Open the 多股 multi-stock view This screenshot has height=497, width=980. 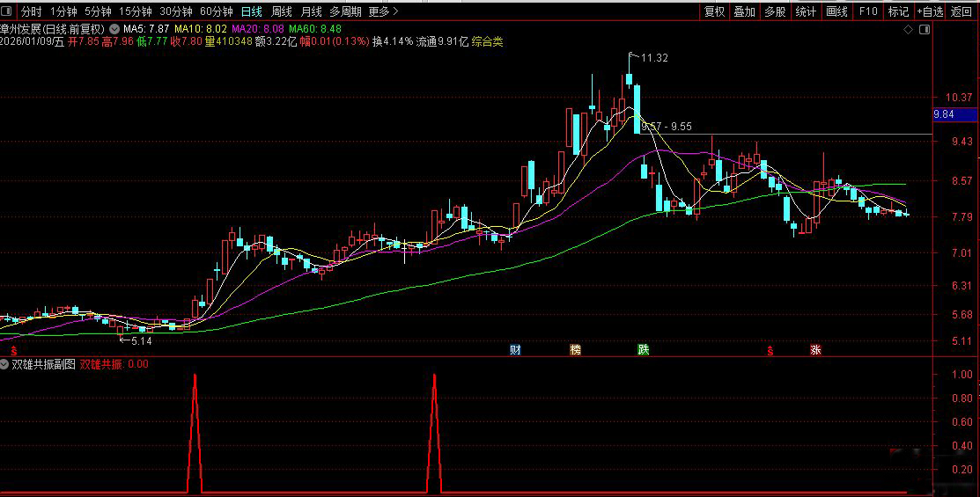tap(775, 11)
